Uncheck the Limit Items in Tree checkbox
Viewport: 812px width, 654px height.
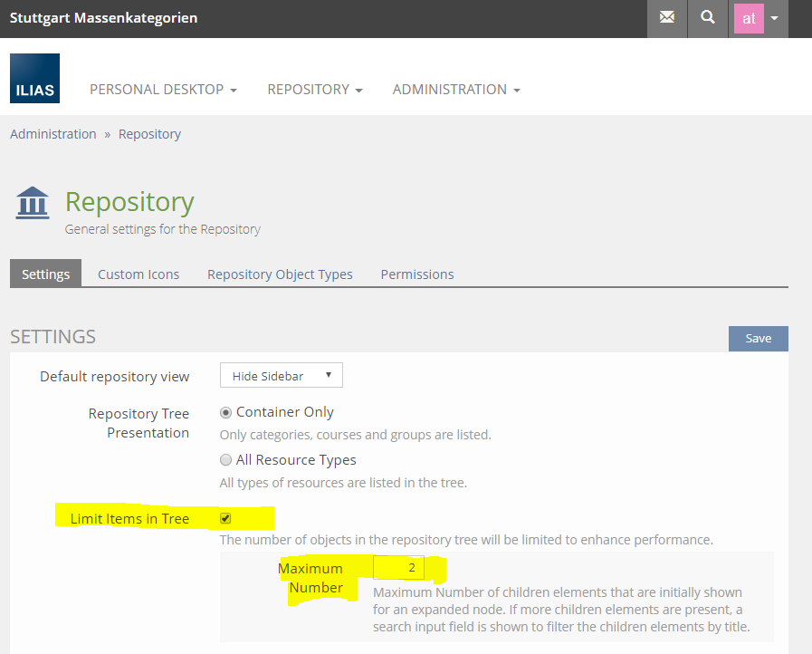[226, 518]
